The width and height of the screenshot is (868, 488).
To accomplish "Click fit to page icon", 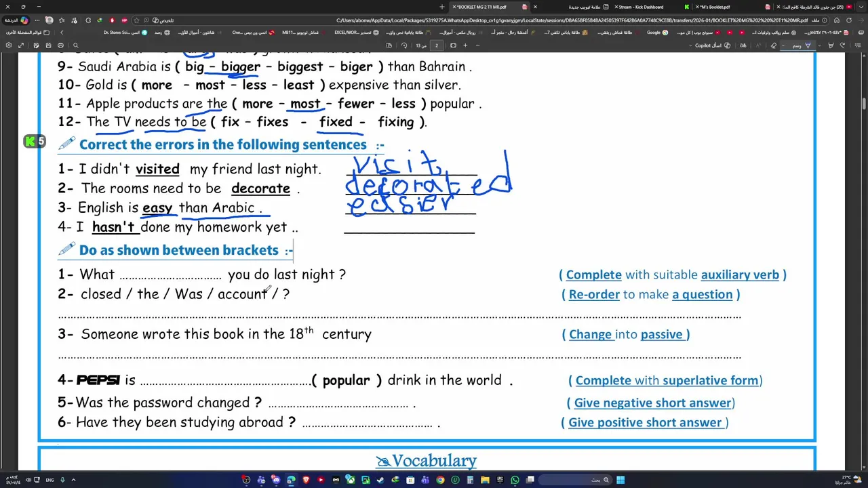I will 453,45.
